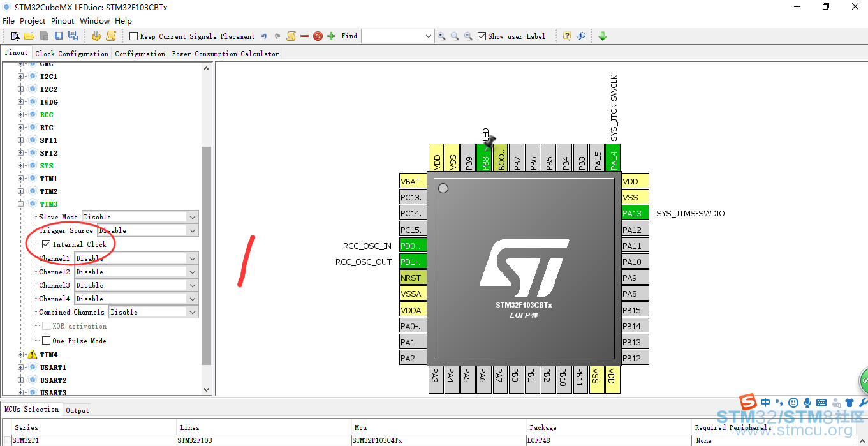Switch to the Output tab
This screenshot has width=868, height=446.
77,410
